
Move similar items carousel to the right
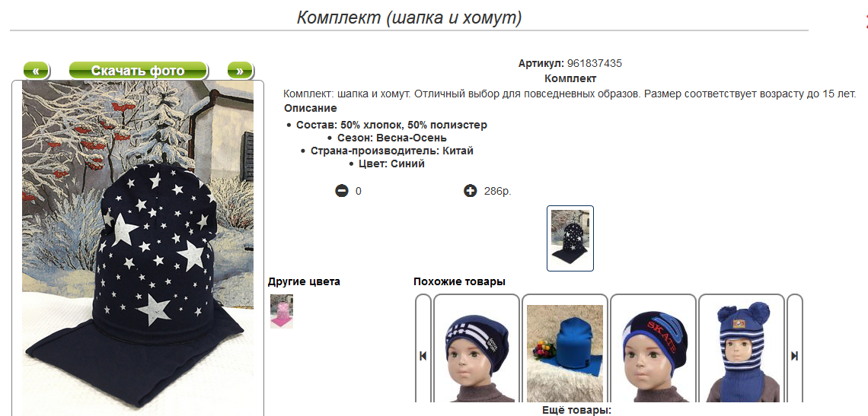pyautogui.click(x=794, y=356)
